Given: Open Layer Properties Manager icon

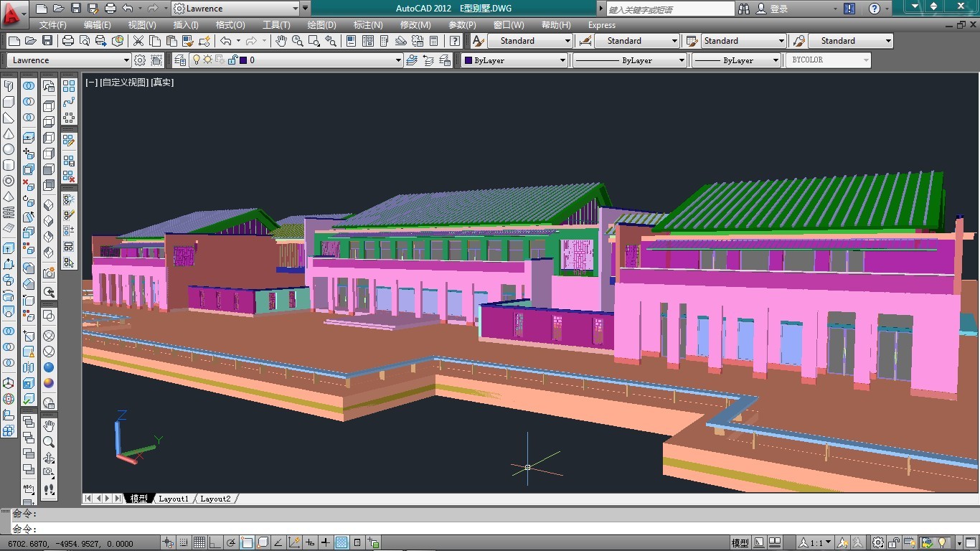Looking at the screenshot, I should click(x=180, y=60).
